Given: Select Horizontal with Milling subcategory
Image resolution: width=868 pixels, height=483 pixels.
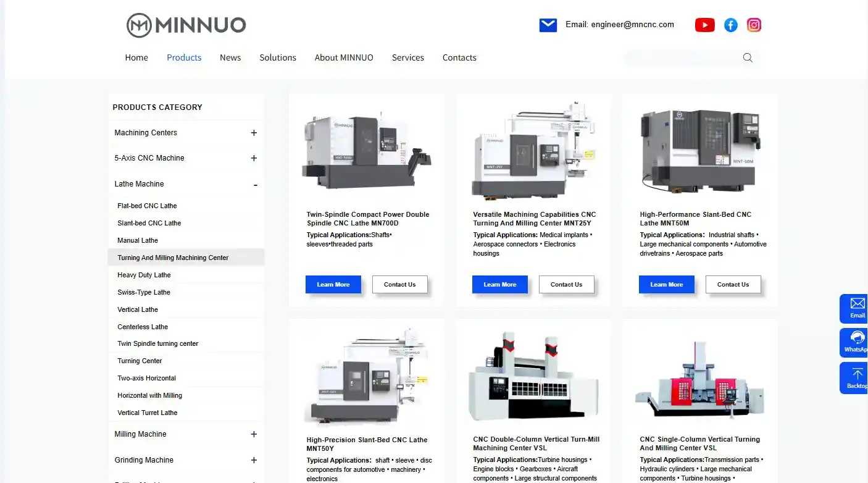Looking at the screenshot, I should pos(150,395).
